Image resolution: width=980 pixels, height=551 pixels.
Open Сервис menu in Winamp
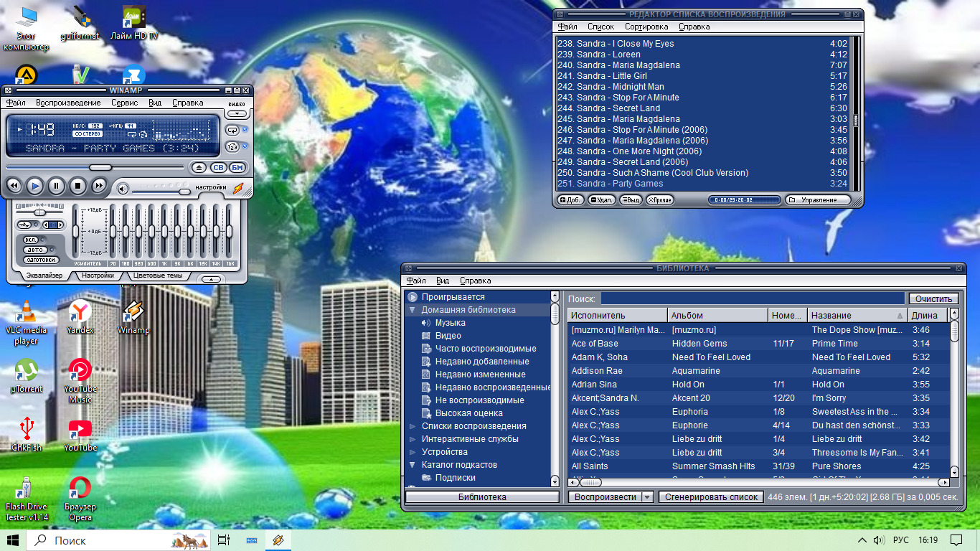pos(125,103)
